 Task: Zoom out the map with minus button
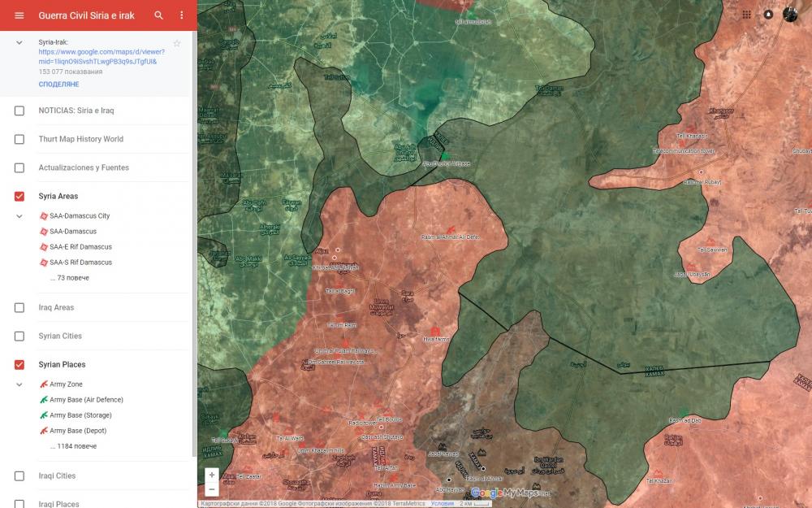pyautogui.click(x=212, y=489)
